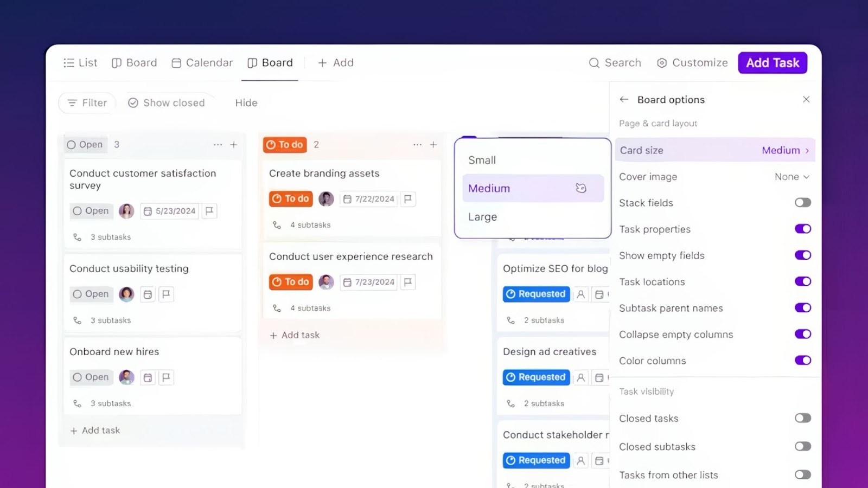Open the To do column ellipsis menu
Viewport: 868px width, 488px height.
point(417,145)
